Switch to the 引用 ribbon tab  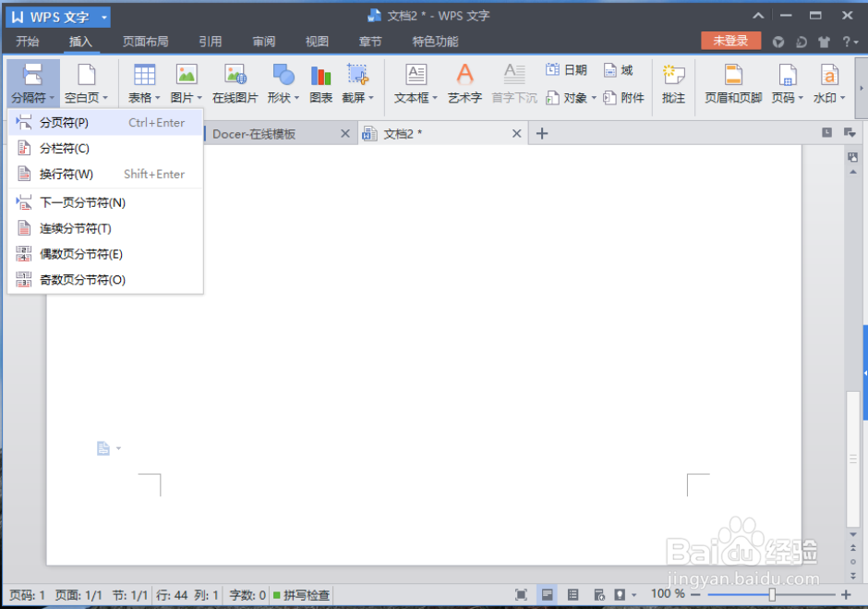211,42
